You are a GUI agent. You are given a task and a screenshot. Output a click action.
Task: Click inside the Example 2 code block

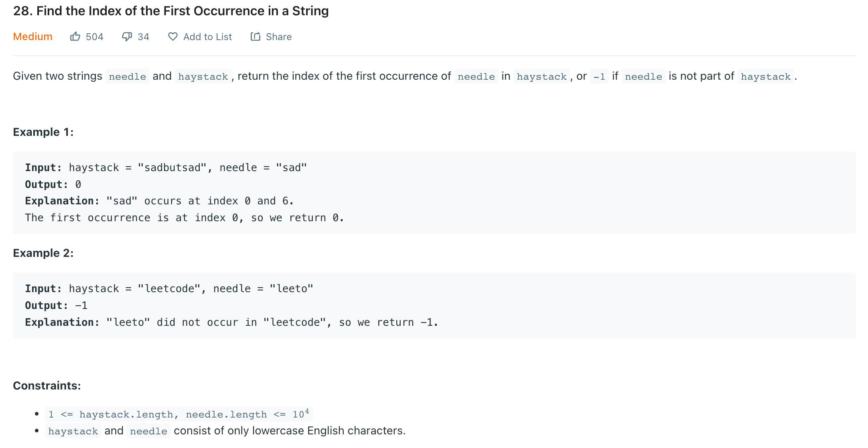click(434, 305)
